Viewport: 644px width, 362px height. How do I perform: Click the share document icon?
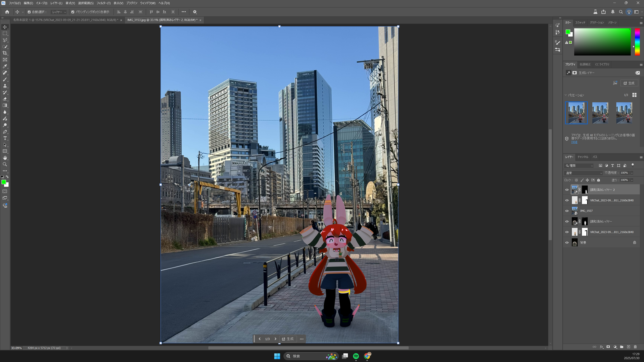tap(604, 12)
